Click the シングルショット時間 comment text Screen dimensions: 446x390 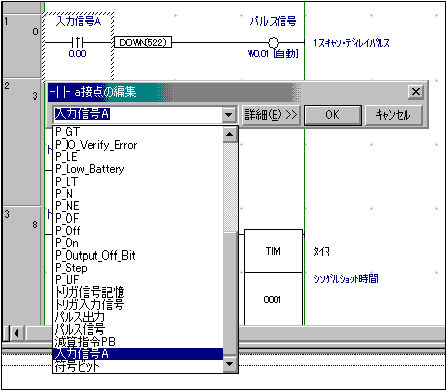(346, 278)
